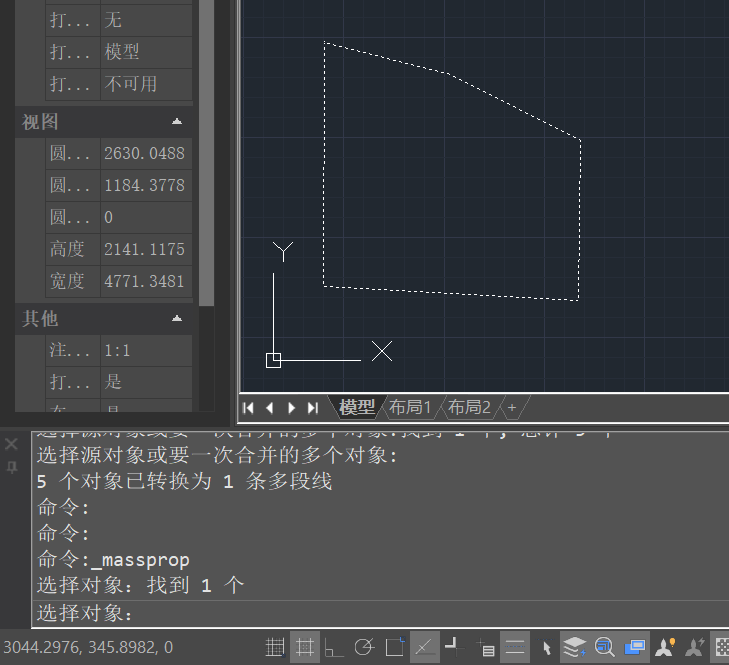The image size is (729, 665).
Task: Go to first layout tab arrow
Action: pyautogui.click(x=248, y=408)
